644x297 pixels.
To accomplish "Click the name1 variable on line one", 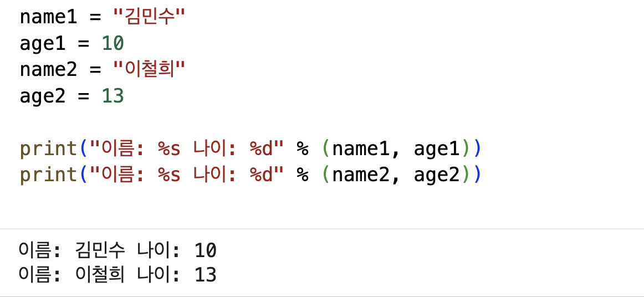I will click(48, 17).
